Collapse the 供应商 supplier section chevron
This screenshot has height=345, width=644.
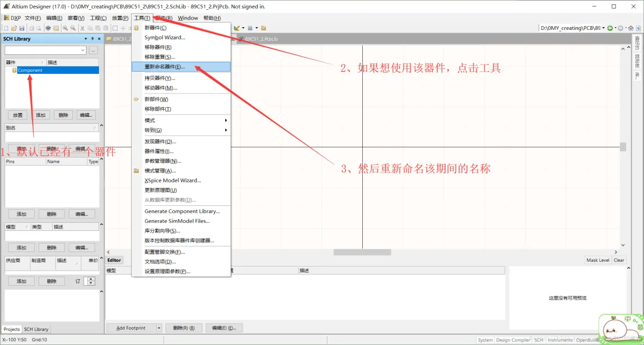pos(102,258)
